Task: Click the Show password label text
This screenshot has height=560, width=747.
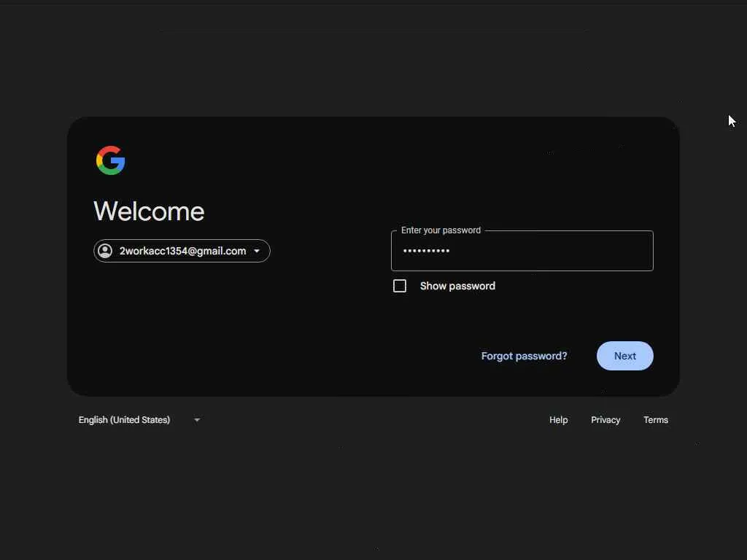Action: point(458,286)
